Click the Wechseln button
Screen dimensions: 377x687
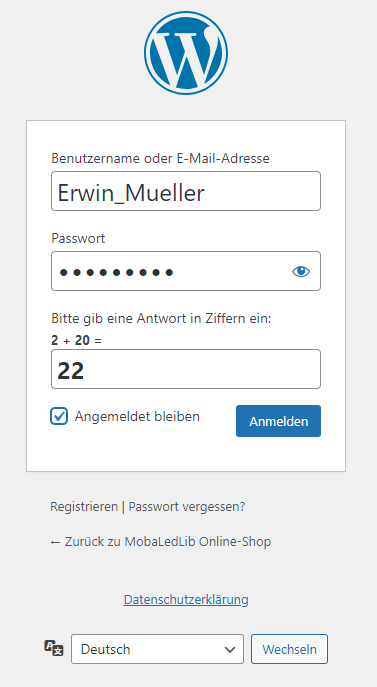[x=289, y=649]
